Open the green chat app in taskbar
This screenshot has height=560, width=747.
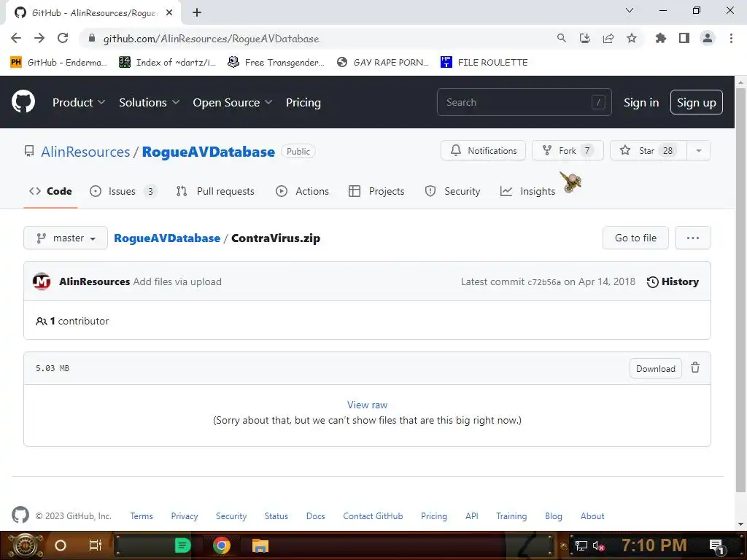(183, 545)
